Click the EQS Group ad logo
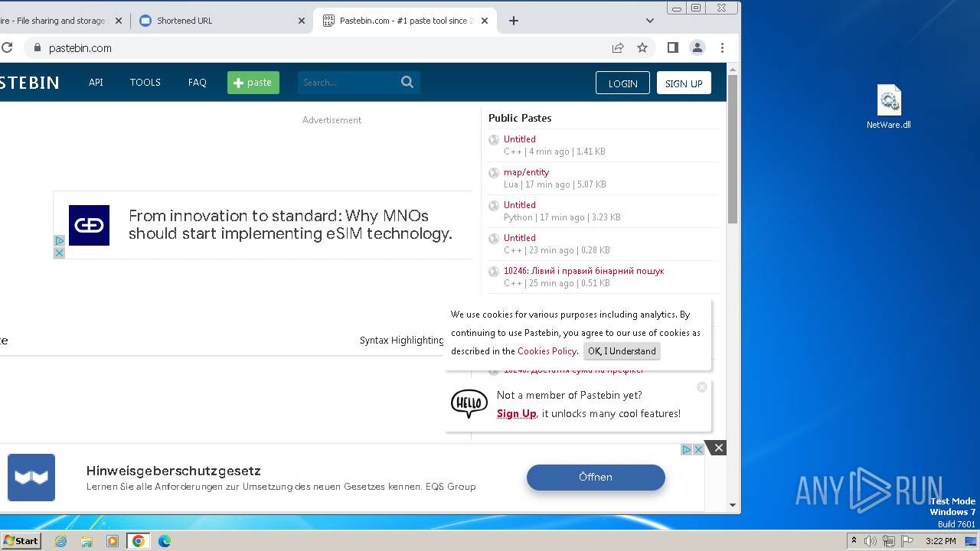The width and height of the screenshot is (980, 551). pos(31,478)
